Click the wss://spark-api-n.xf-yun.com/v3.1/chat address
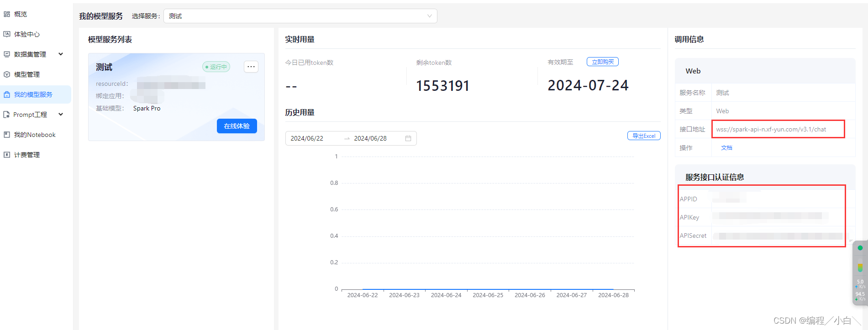Image resolution: width=868 pixels, height=330 pixels. [771, 129]
